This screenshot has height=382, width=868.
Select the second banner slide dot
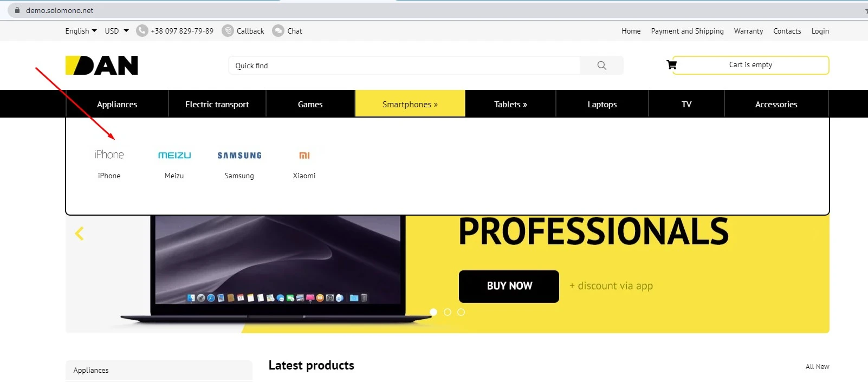click(448, 312)
